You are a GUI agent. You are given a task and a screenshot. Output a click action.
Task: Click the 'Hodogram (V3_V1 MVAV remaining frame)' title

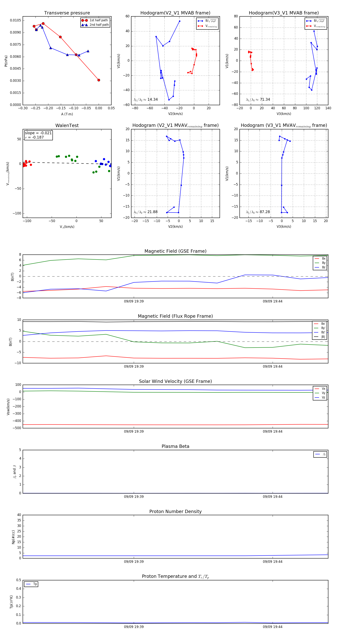pos(284,125)
